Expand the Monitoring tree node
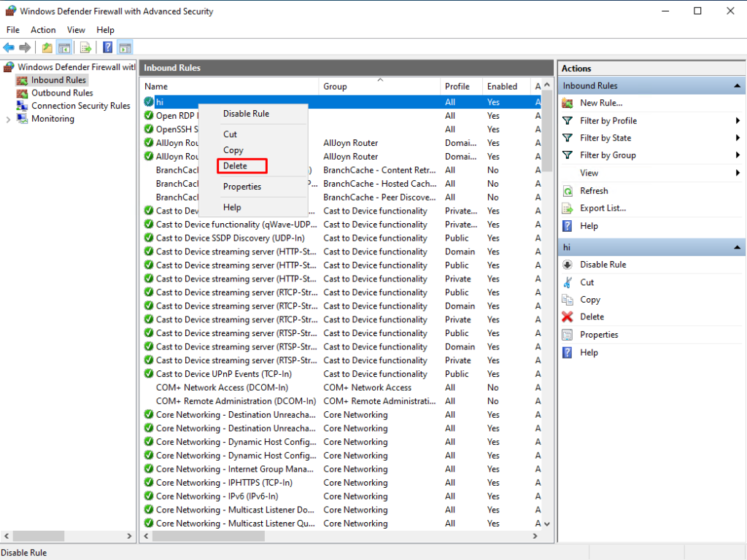 pyautogui.click(x=8, y=120)
